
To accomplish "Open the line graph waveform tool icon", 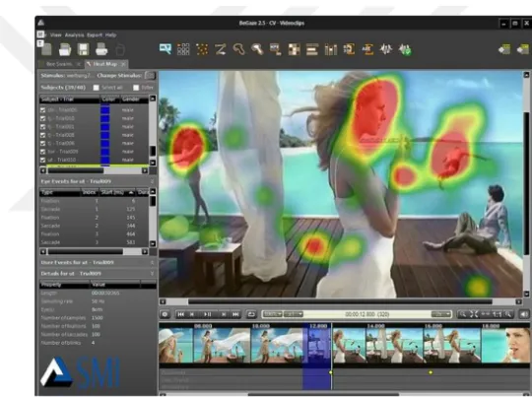I will click(x=386, y=49).
